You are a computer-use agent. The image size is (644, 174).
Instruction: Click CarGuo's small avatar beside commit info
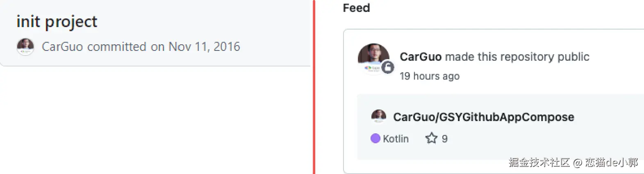click(x=25, y=47)
